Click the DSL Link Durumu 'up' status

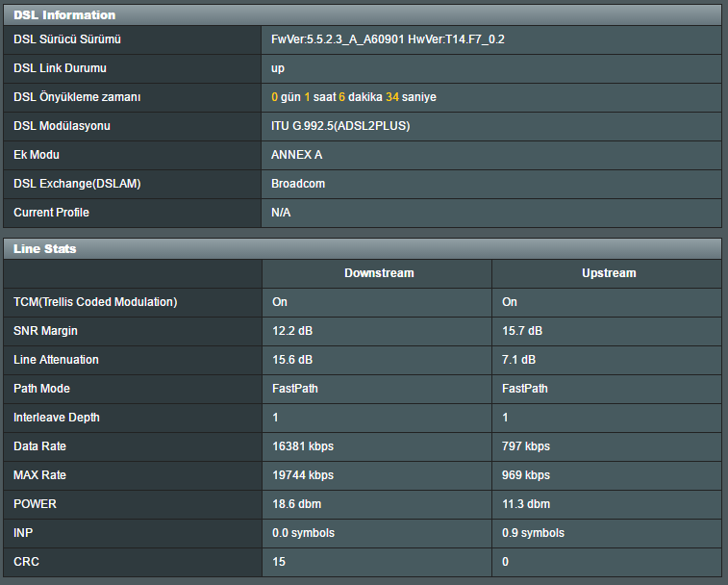278,68
